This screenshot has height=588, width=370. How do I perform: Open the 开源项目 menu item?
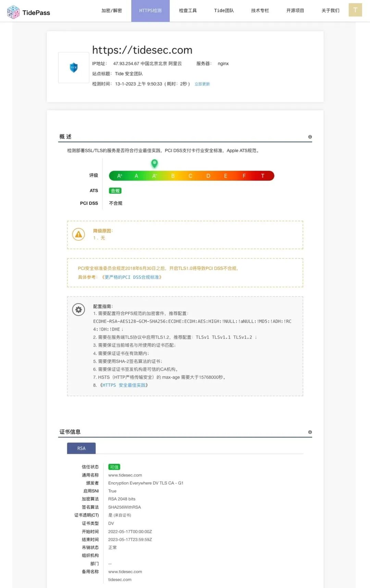pos(295,11)
